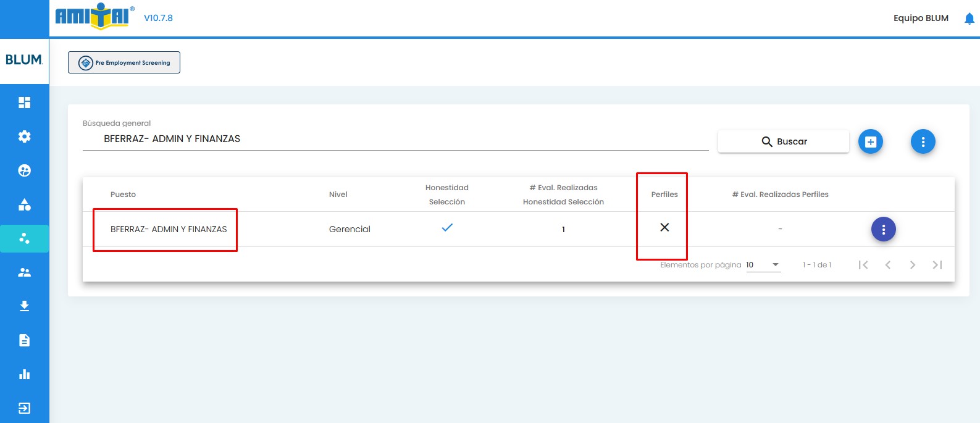Open the blue more options menu near Buscar
980x423 pixels.
click(x=923, y=142)
